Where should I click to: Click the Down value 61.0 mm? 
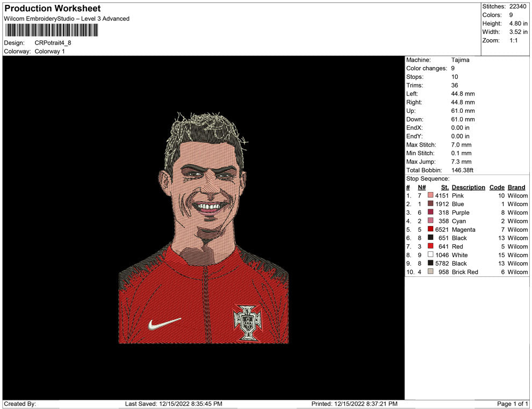coord(463,119)
